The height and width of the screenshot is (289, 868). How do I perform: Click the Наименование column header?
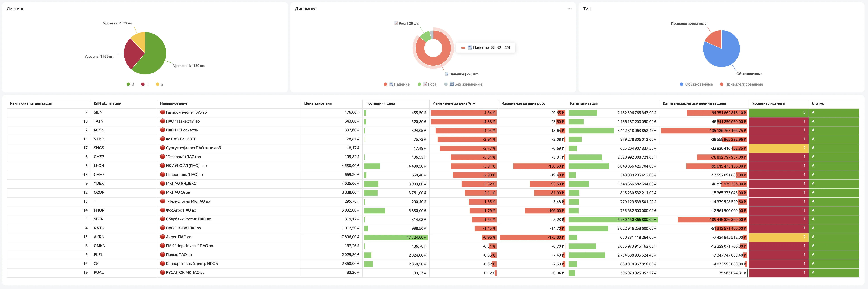point(174,103)
